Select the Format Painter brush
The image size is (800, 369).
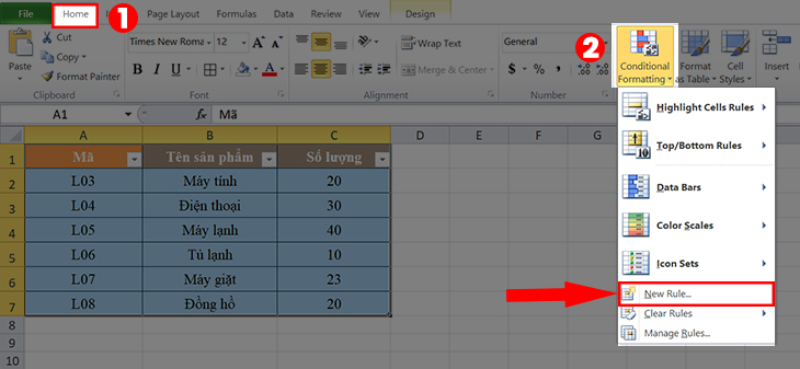pos(81,77)
